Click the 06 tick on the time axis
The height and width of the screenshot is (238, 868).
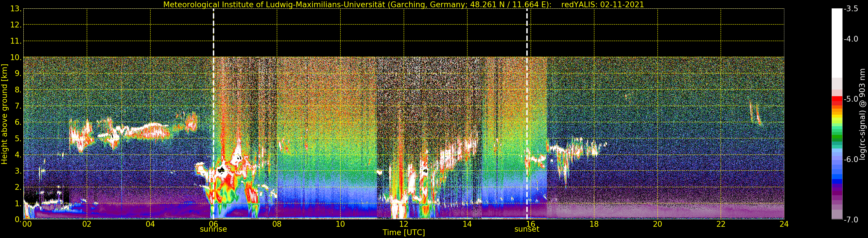214,224
